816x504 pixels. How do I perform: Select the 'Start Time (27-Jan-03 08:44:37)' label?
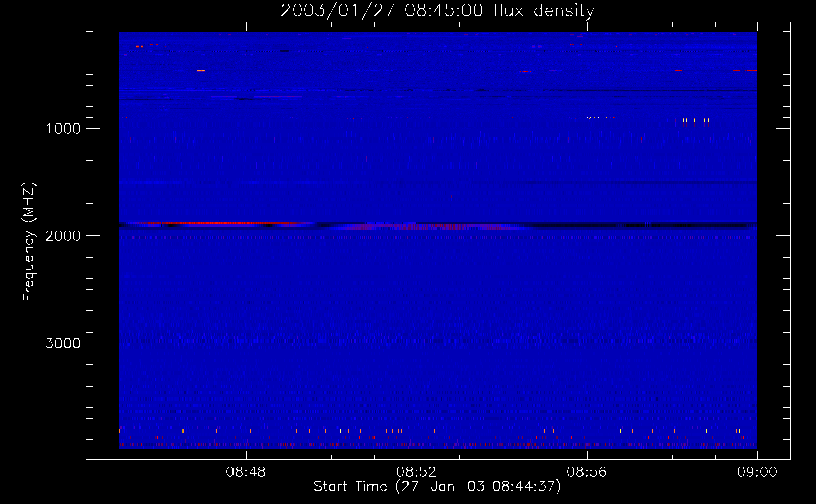437,487
